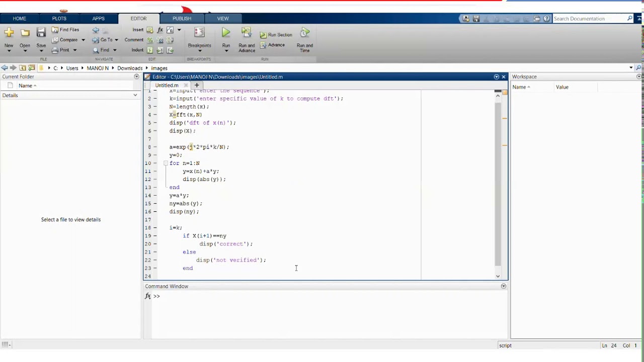The image size is (644, 362).
Task: Switch to the HOME tab
Action: [19, 19]
